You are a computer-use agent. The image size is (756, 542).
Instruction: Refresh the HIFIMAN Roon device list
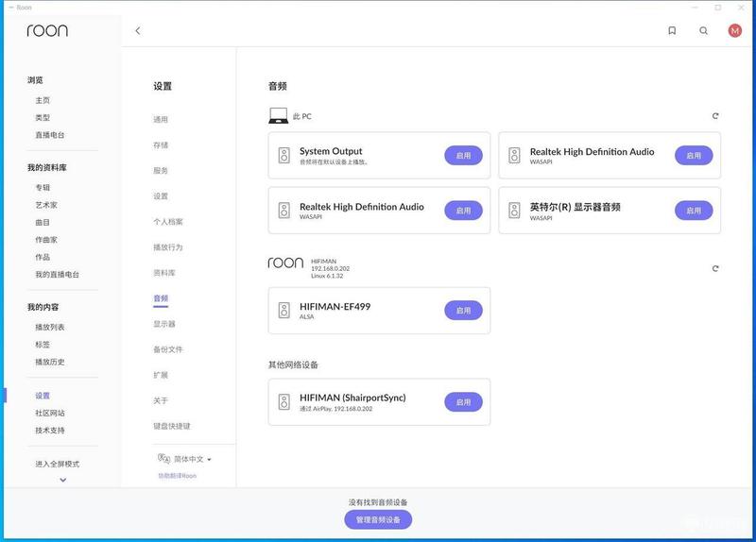pyautogui.click(x=715, y=268)
